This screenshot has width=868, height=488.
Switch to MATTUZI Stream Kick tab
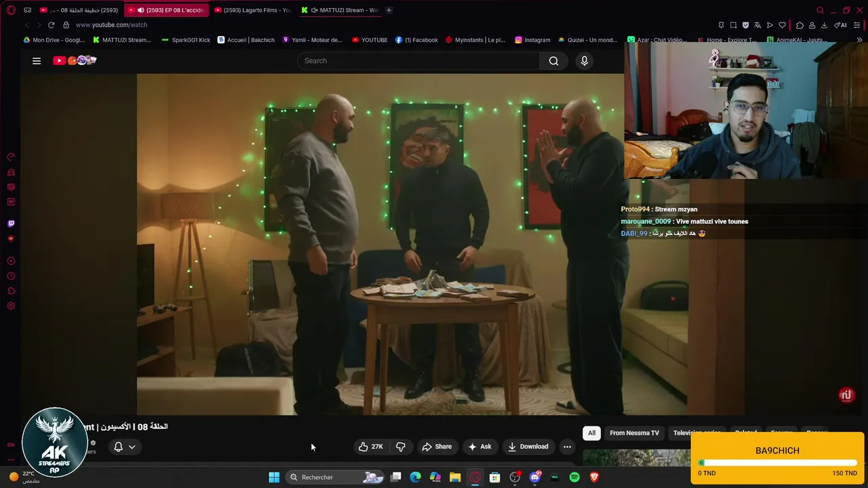pyautogui.click(x=339, y=10)
